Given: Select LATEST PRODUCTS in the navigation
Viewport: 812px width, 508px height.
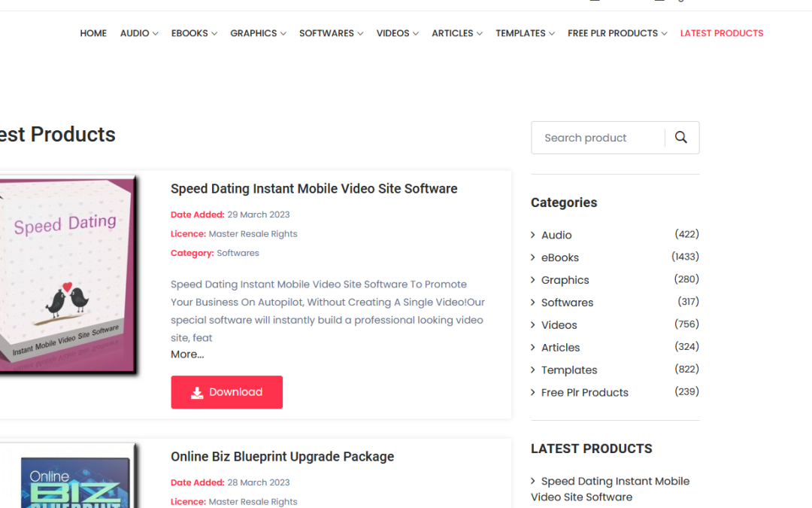Looking at the screenshot, I should pos(722,33).
